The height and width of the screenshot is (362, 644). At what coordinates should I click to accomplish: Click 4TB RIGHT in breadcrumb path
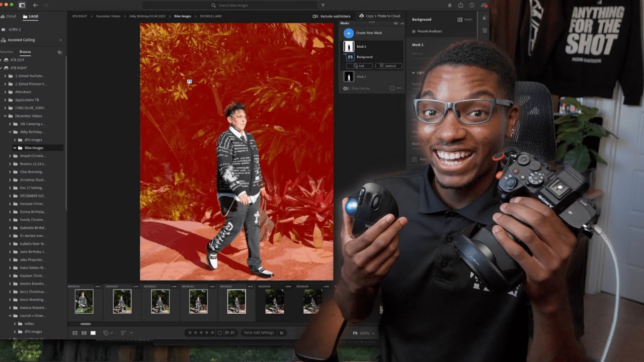(79, 16)
